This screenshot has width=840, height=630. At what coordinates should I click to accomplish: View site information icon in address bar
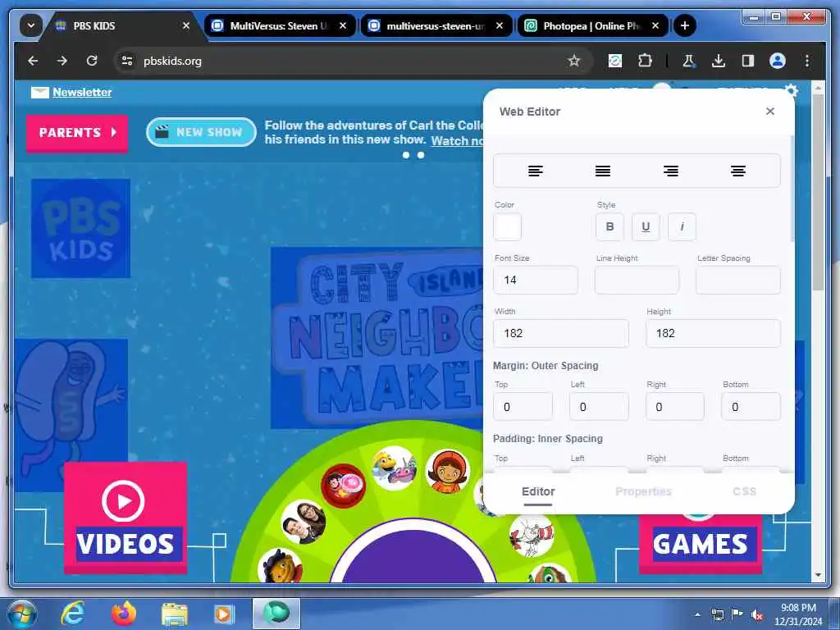coord(127,61)
